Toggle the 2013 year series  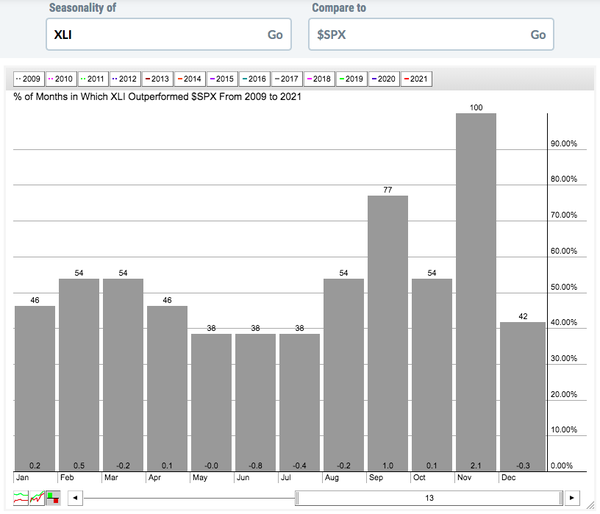coord(158,78)
